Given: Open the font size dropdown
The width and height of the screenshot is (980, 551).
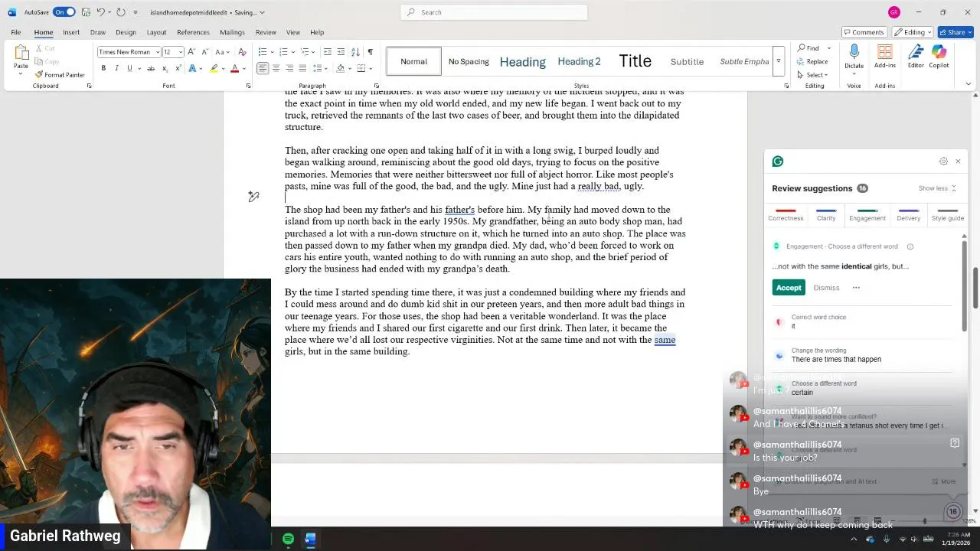Looking at the screenshot, I should [x=180, y=52].
